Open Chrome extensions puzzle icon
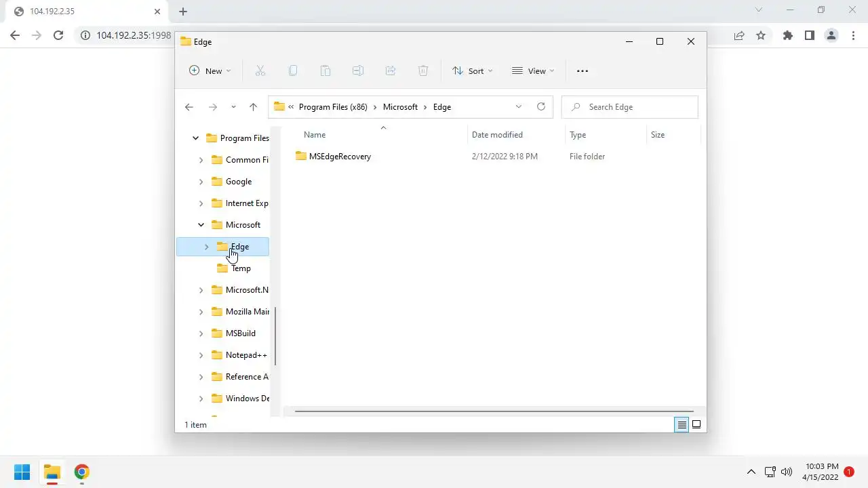The width and height of the screenshot is (868, 488). coord(788,35)
